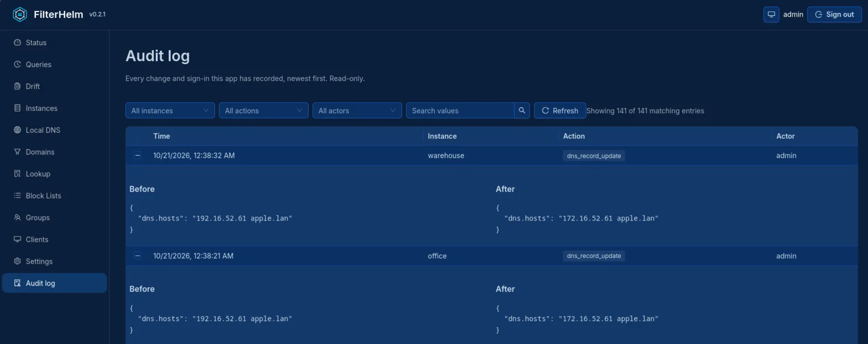Click the admin username in header
868x344 pixels.
click(793, 15)
